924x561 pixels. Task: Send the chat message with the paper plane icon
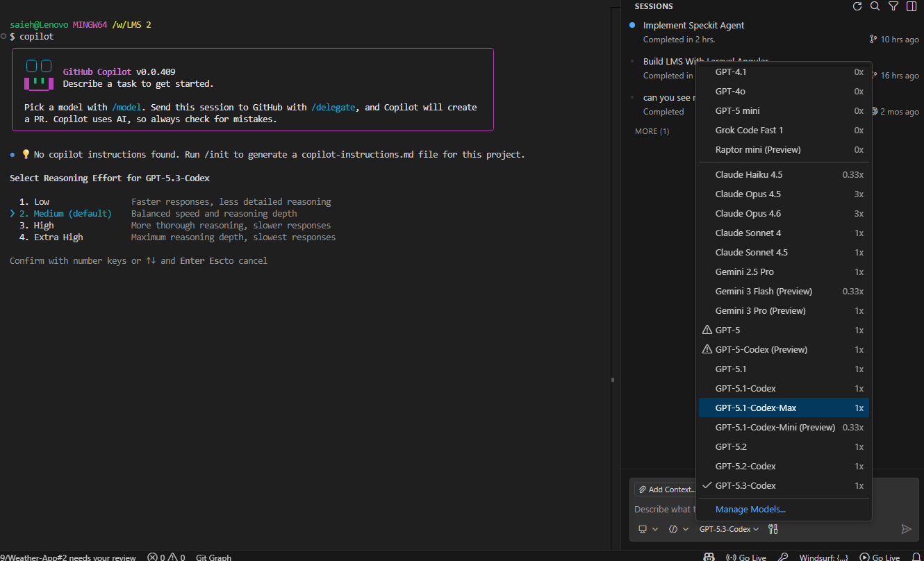click(x=907, y=529)
